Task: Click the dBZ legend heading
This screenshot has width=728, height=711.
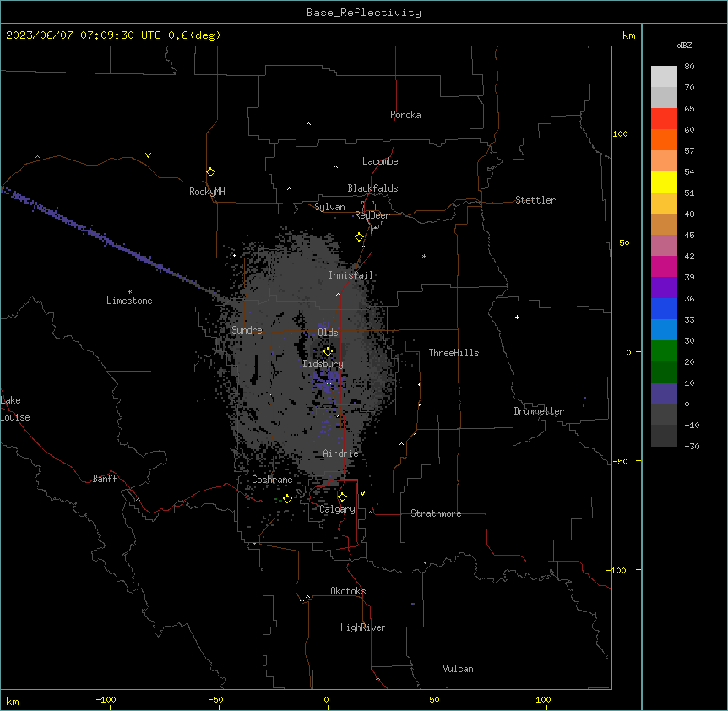Action: [684, 46]
